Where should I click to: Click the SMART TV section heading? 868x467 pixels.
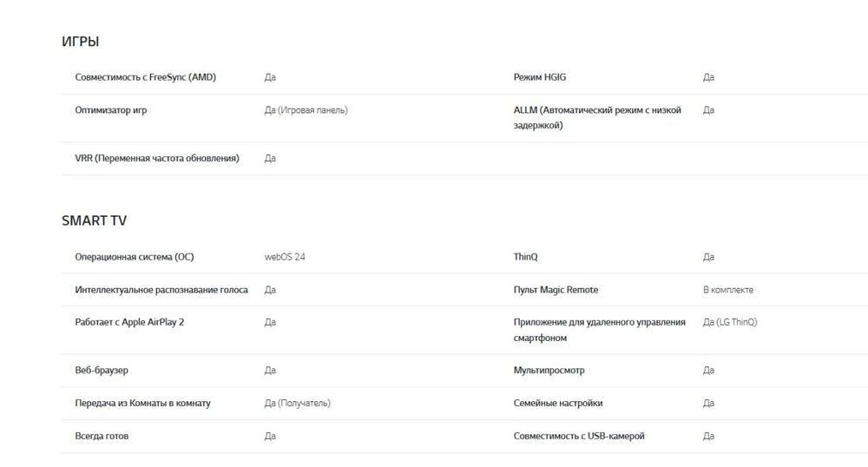click(x=94, y=221)
